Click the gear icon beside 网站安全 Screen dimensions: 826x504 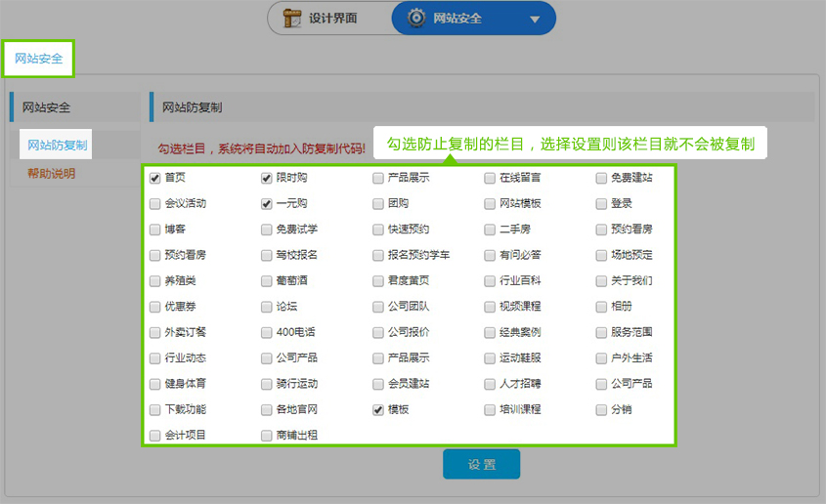click(416, 18)
